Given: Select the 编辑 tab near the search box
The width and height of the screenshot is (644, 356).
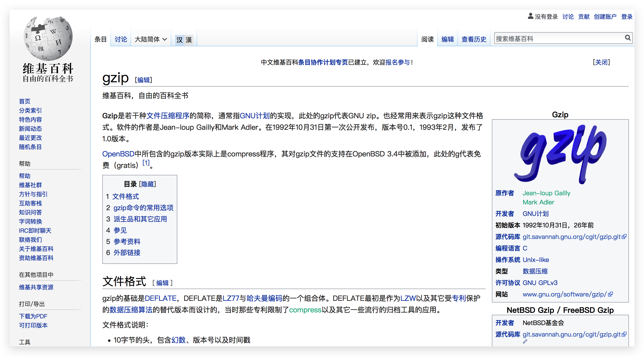Looking at the screenshot, I should tap(447, 39).
